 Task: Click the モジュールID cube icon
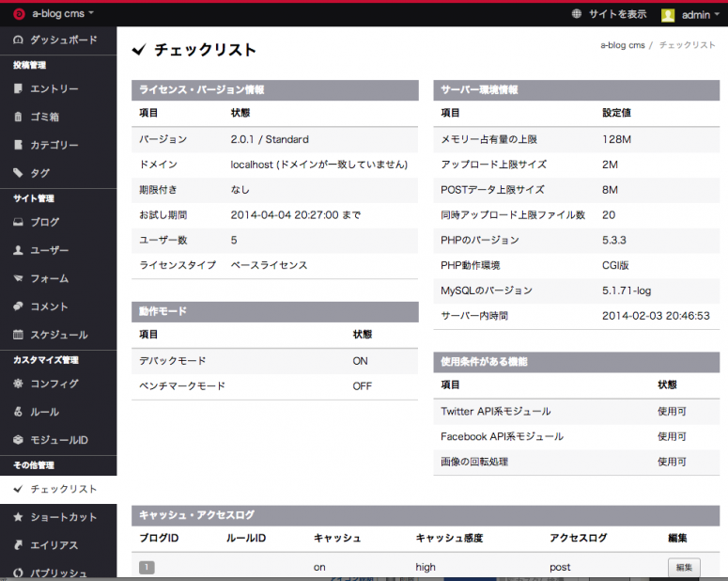point(18,440)
